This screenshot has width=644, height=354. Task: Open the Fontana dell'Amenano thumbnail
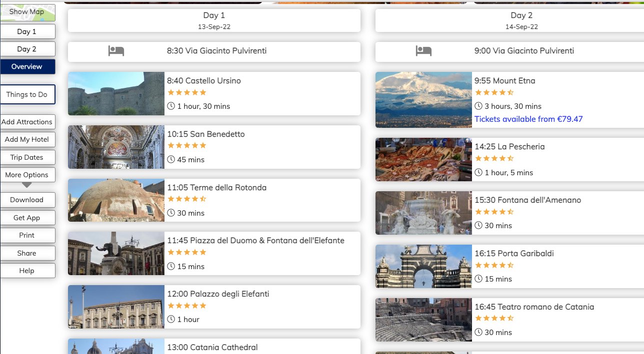(x=423, y=213)
